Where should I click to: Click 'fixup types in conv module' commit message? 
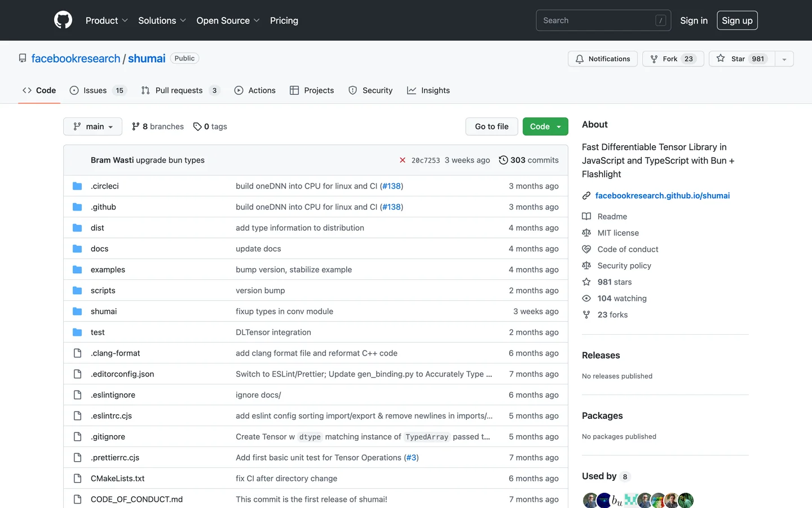[285, 311]
